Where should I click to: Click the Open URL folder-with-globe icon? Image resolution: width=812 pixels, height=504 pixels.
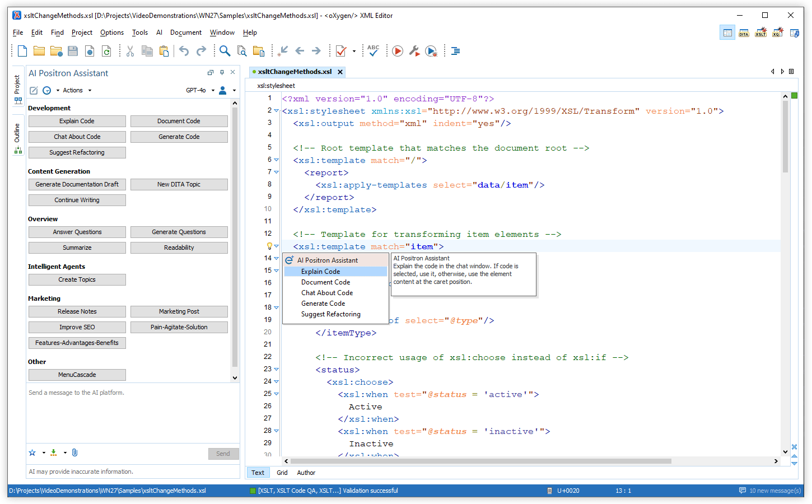tap(56, 51)
